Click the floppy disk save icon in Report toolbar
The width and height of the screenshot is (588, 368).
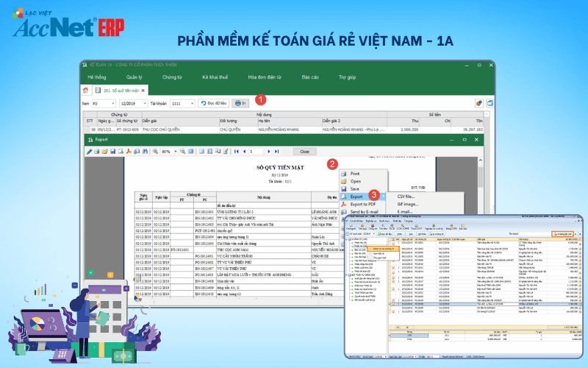[x=113, y=152]
